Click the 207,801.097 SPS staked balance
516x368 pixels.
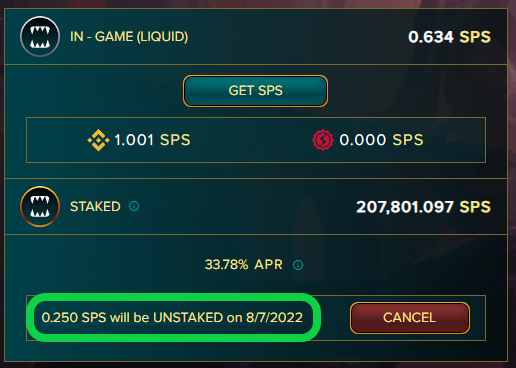point(423,207)
